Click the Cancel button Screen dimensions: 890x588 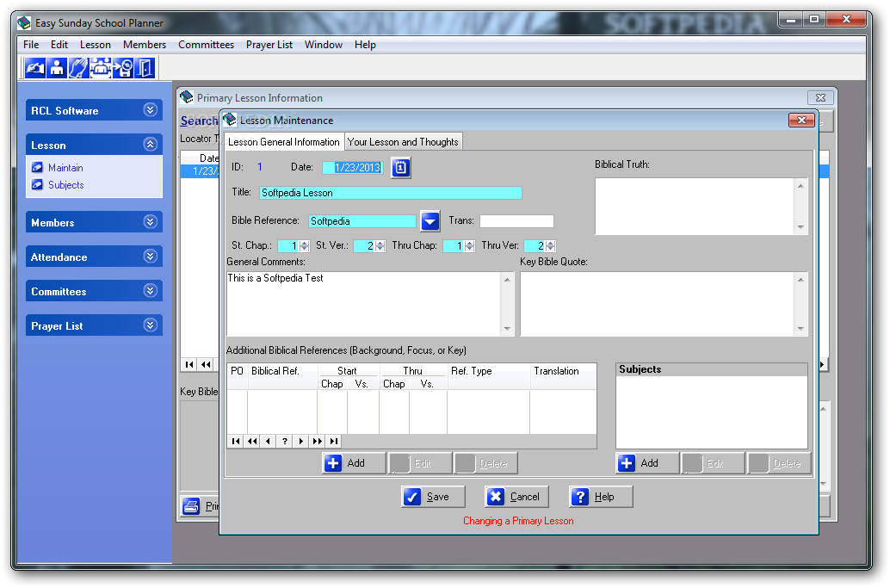click(516, 497)
